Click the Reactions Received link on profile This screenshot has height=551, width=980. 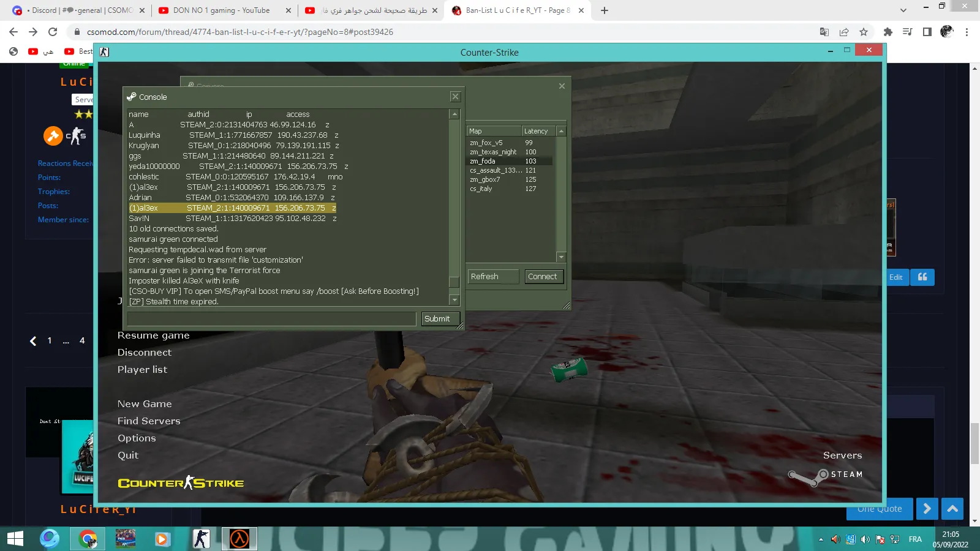pyautogui.click(x=66, y=163)
